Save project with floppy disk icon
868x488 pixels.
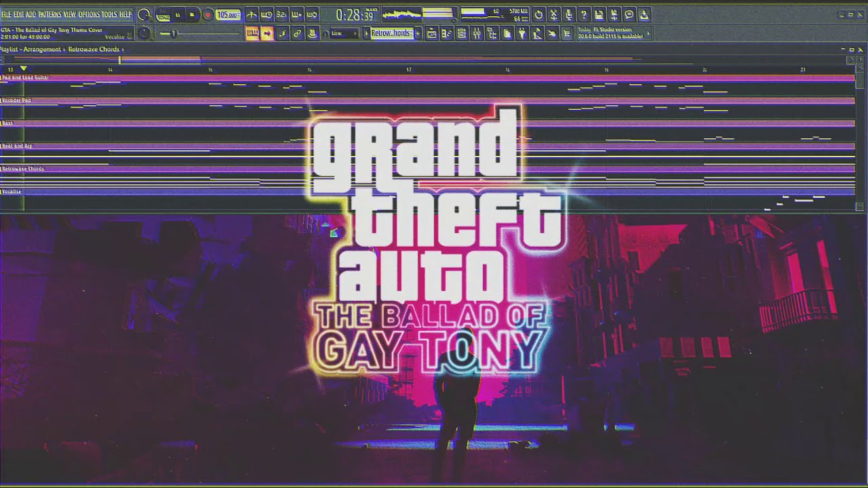pos(599,14)
